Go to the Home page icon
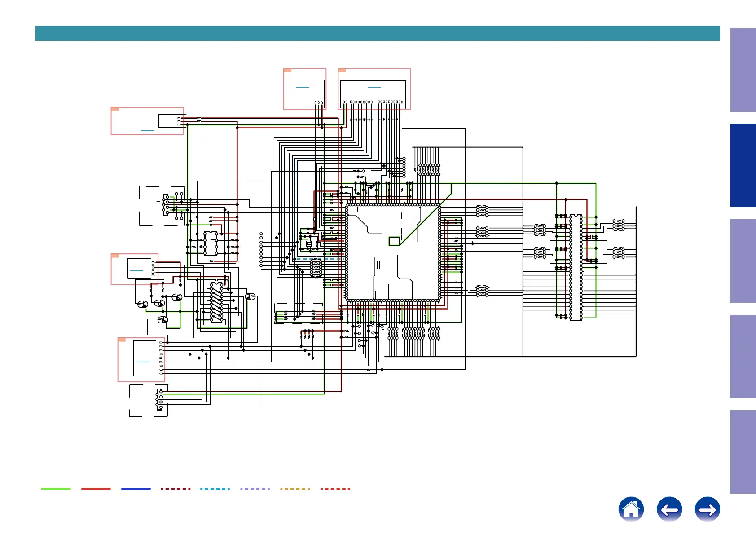Screen dimensions: 756x535 tap(631, 509)
